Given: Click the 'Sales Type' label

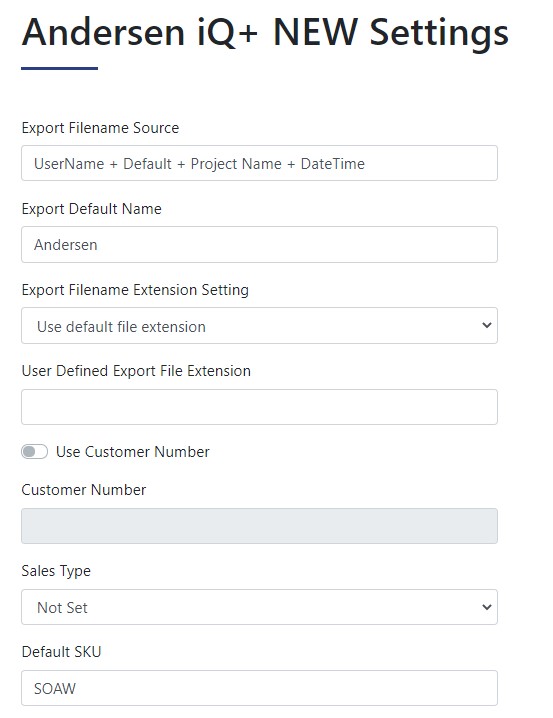Looking at the screenshot, I should 56,571.
